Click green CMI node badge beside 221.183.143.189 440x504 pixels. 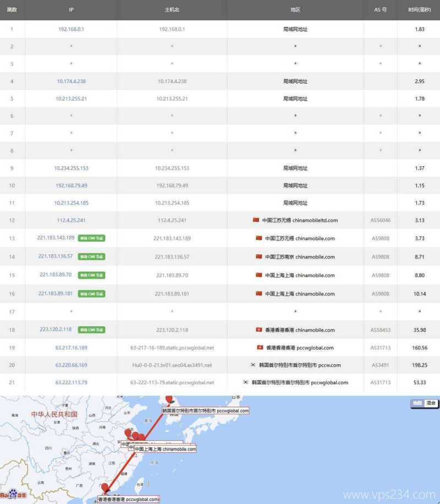(91, 238)
